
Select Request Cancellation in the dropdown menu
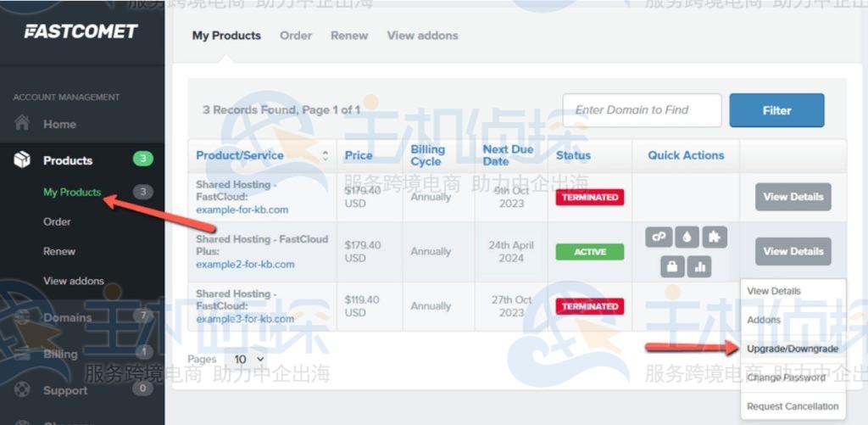[x=793, y=406]
